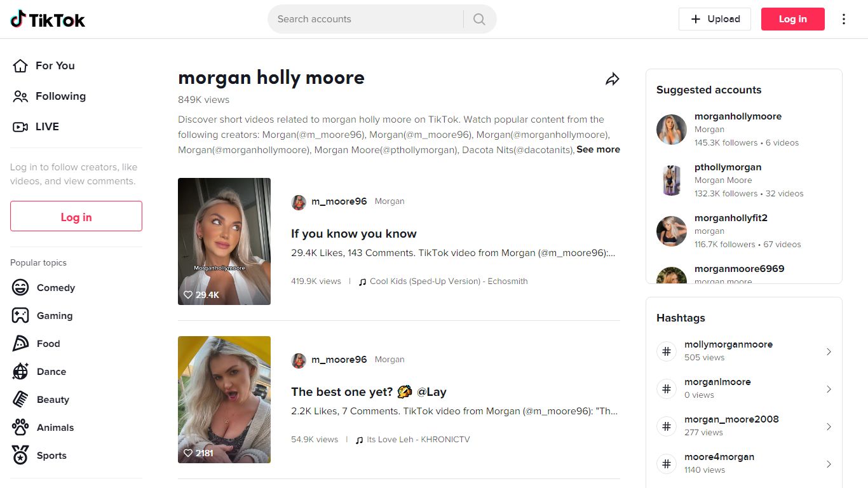
Task: Click hashtag icon for morganlmoore
Action: [x=667, y=389]
